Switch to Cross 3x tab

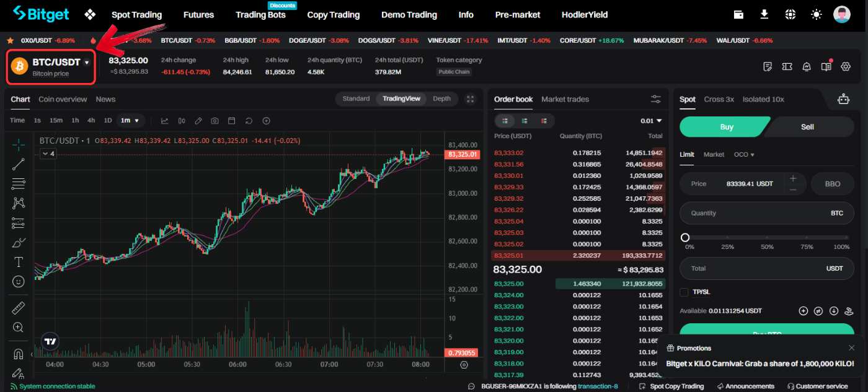719,99
